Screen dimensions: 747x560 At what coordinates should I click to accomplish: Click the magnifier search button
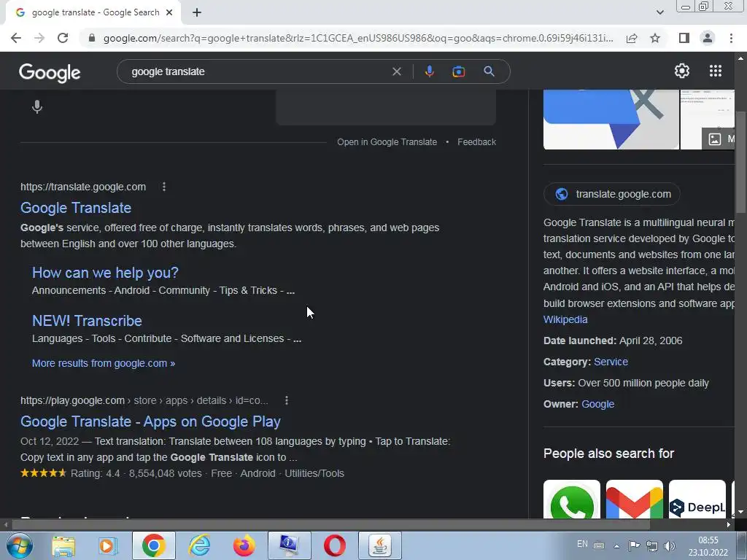point(489,71)
